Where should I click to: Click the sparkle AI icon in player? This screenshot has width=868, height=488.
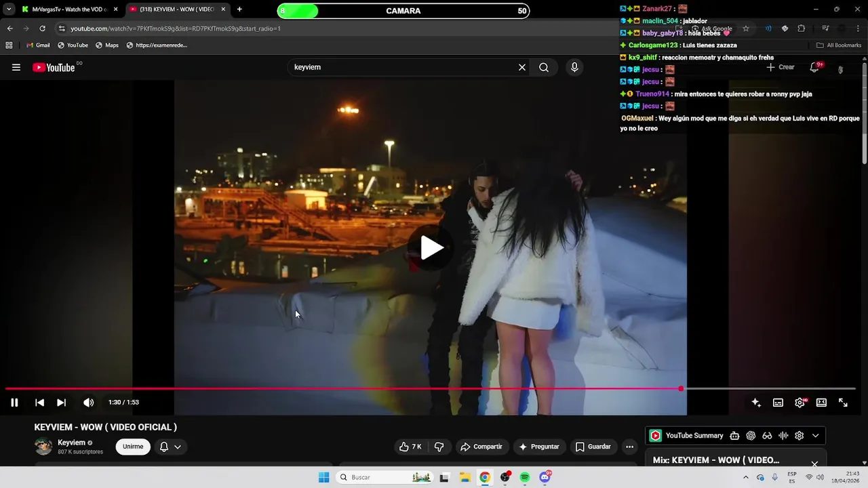point(756,403)
